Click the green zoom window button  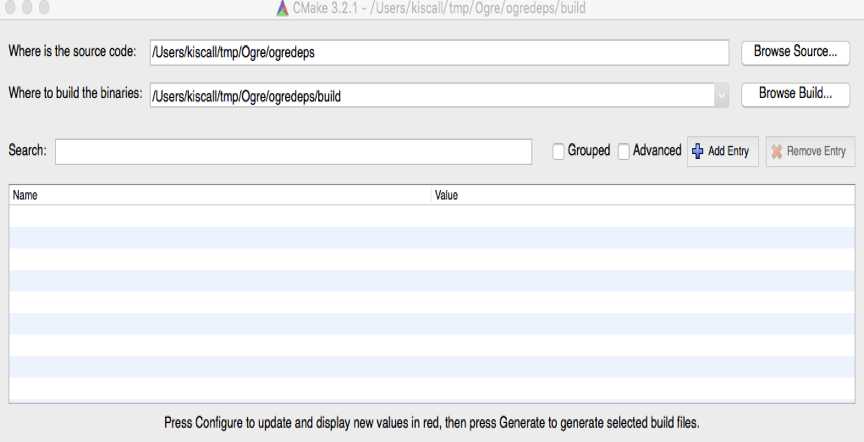coord(44,7)
